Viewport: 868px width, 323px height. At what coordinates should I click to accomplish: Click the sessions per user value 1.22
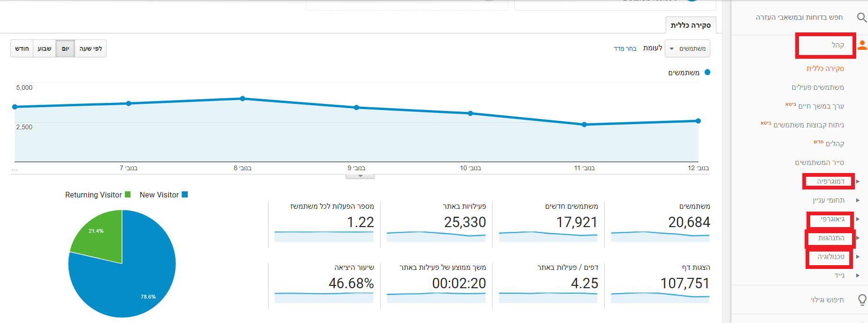point(360,222)
